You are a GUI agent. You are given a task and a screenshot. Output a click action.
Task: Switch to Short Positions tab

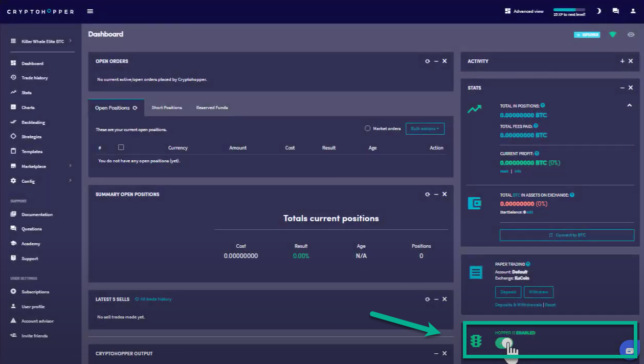(x=167, y=108)
